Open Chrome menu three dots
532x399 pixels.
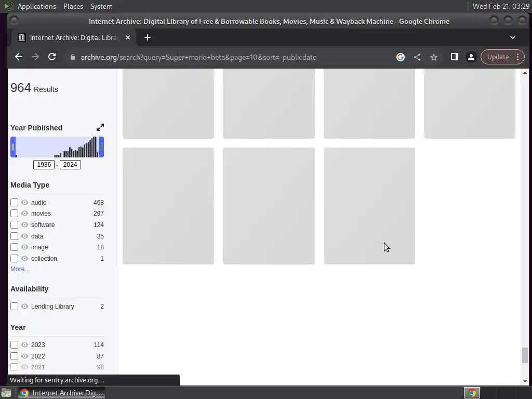click(x=518, y=57)
